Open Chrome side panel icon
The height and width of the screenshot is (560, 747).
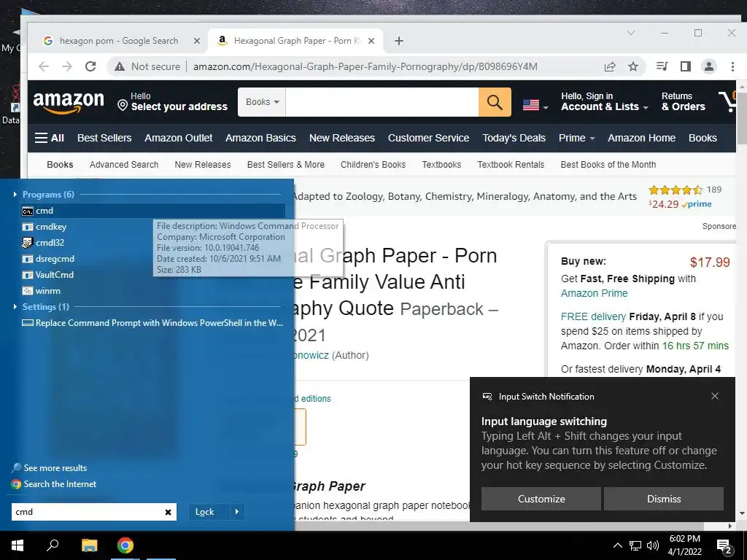(x=686, y=66)
